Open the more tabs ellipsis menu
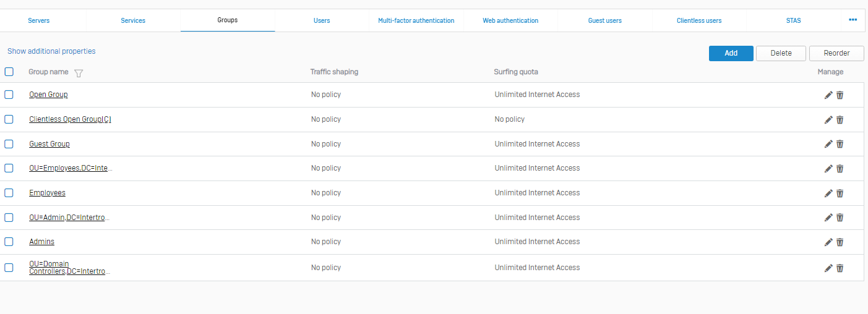Screen dimensions: 868x314 [x=853, y=20]
